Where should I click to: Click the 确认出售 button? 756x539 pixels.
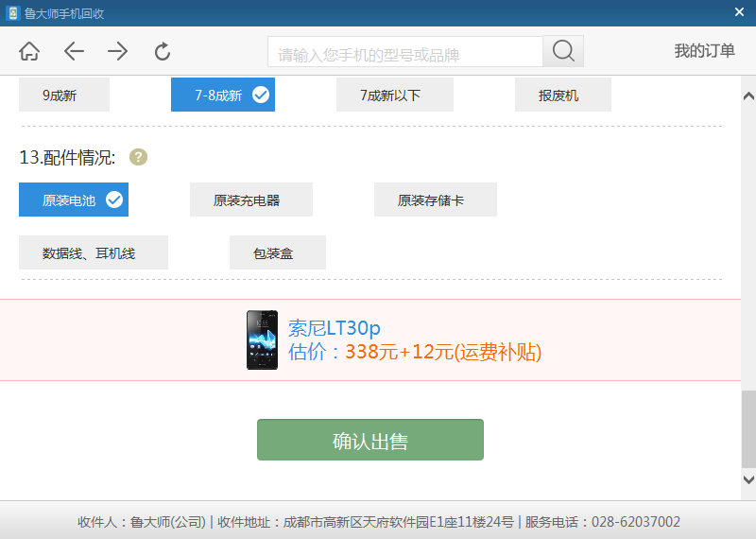370,440
